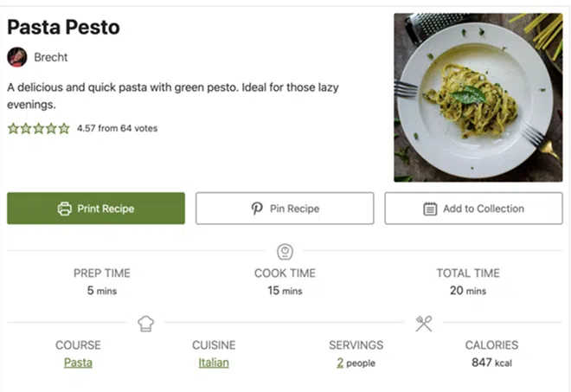
Task: Click the servings number 2 link
Action: [340, 363]
